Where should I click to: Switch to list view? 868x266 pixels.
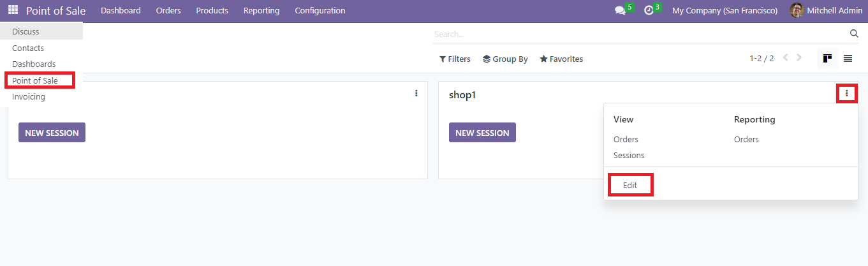tap(848, 59)
